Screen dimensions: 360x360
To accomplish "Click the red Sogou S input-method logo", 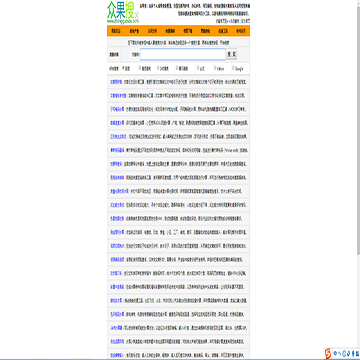I will point(328,353).
